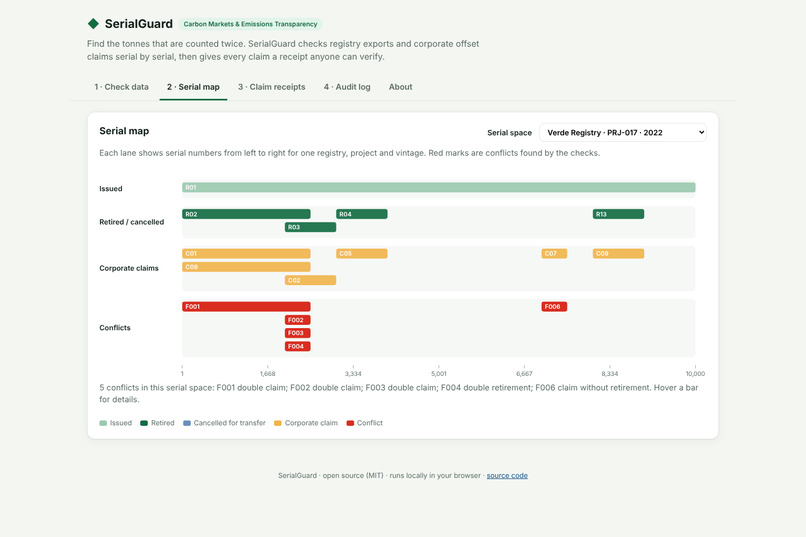Viewport: 806px width, 537px height.
Task: Select the F001 conflict bar
Action: pyautogui.click(x=246, y=307)
